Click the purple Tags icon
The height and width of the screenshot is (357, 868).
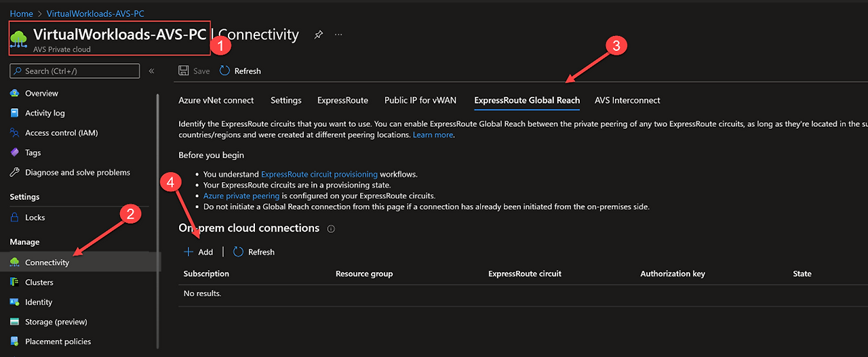click(x=14, y=152)
